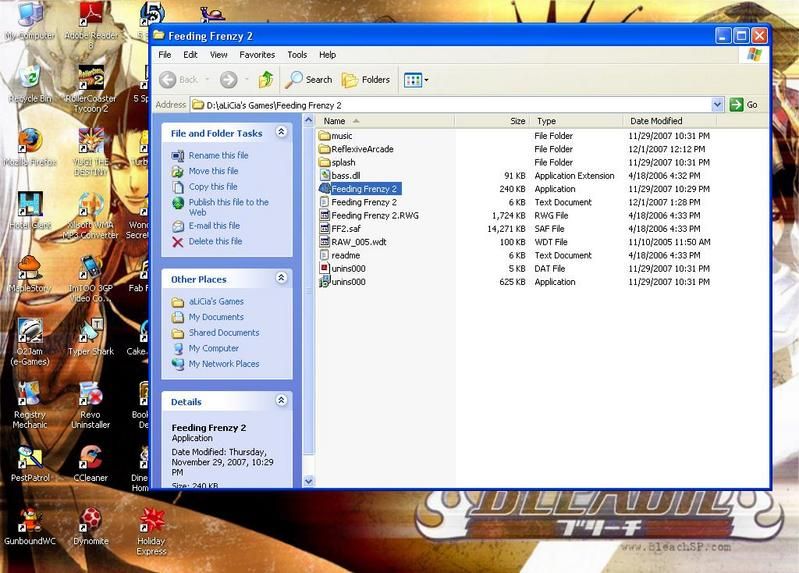Open the Search toolbar button
This screenshot has height=573, width=799.
[x=309, y=80]
